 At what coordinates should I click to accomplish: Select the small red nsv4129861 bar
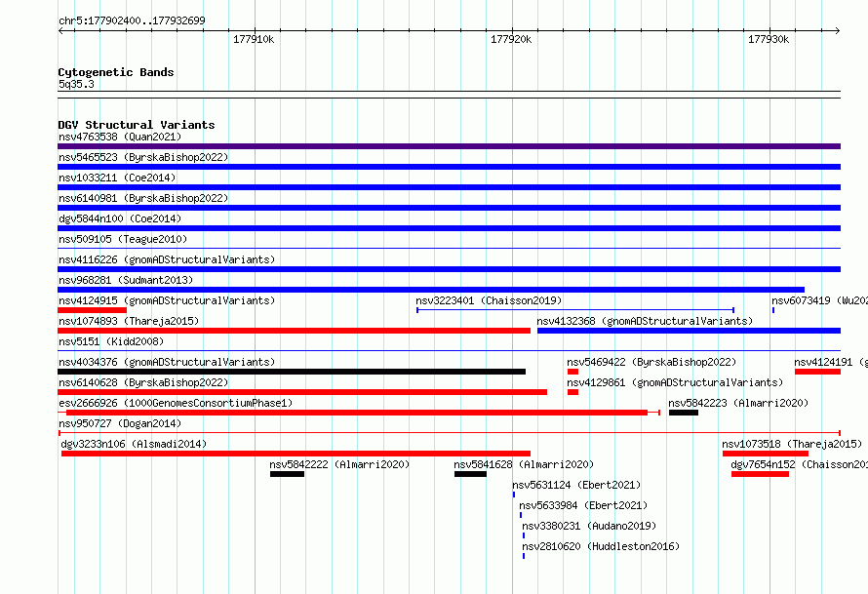[572, 392]
